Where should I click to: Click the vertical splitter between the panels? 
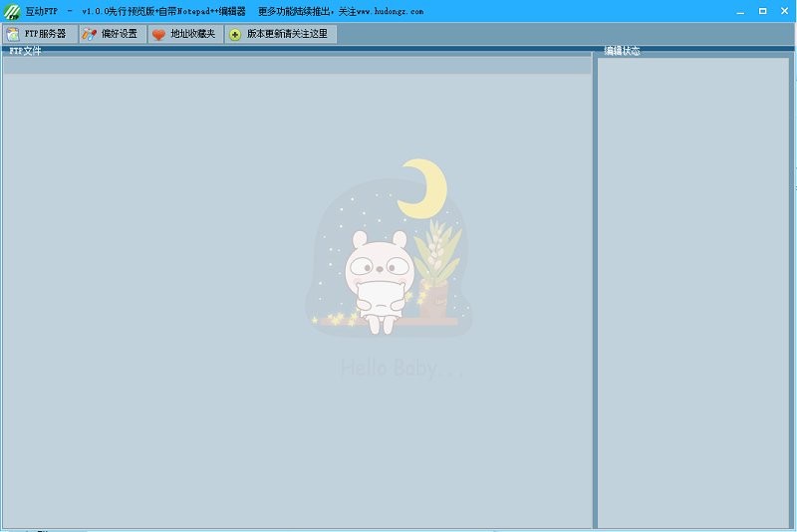click(595, 289)
